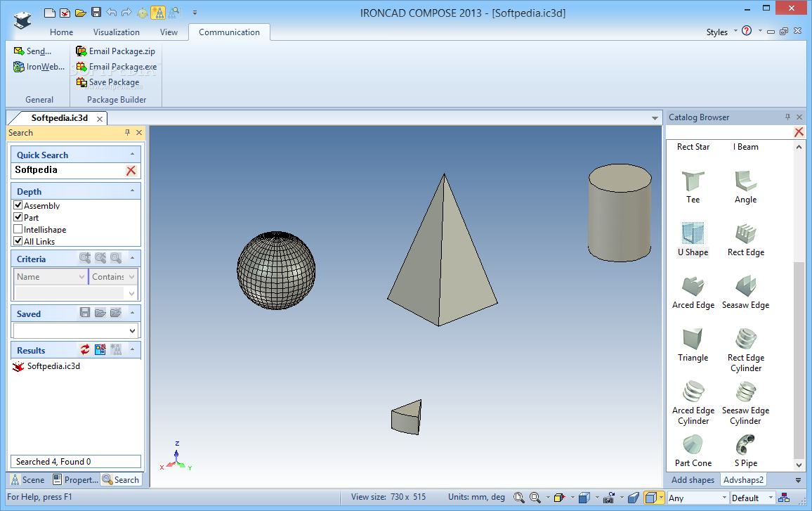812x511 pixels.
Task: Click the network hierarchy icon in status bar
Action: (x=784, y=498)
